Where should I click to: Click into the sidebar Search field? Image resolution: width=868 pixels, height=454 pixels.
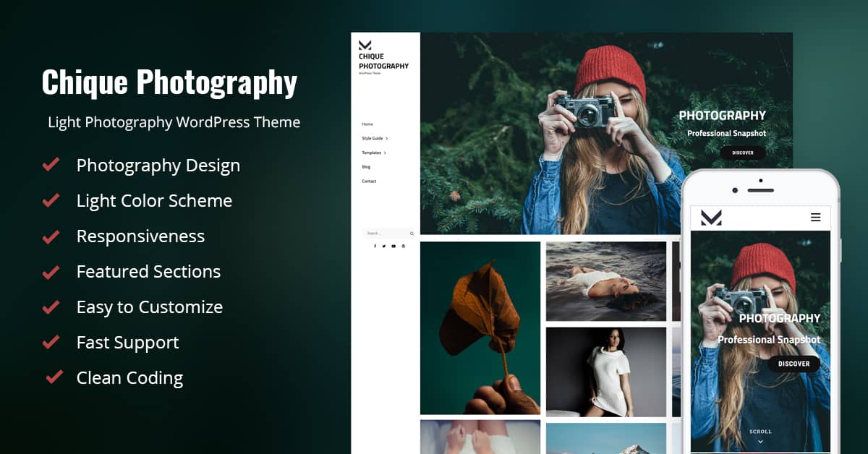tap(389, 234)
